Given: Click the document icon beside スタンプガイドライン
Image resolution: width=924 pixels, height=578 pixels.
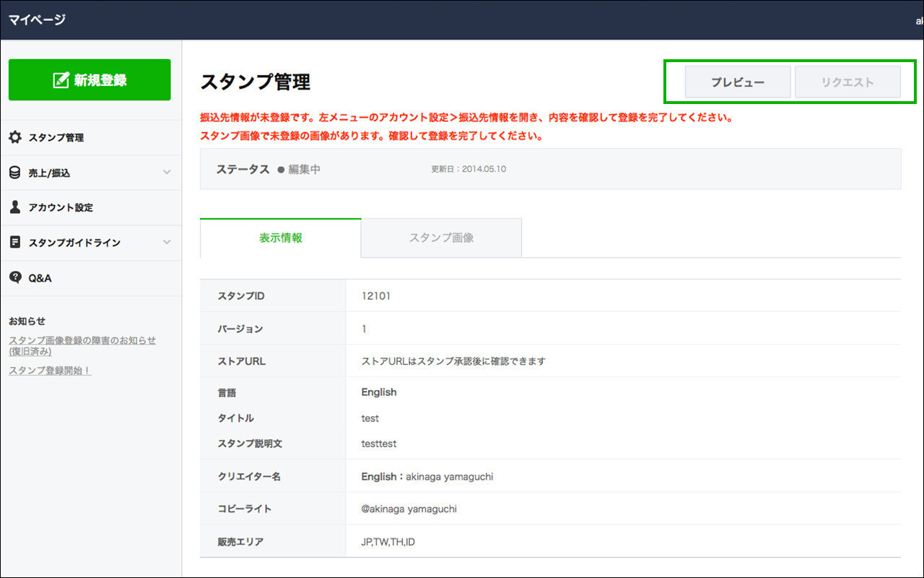Looking at the screenshot, I should click(x=15, y=243).
